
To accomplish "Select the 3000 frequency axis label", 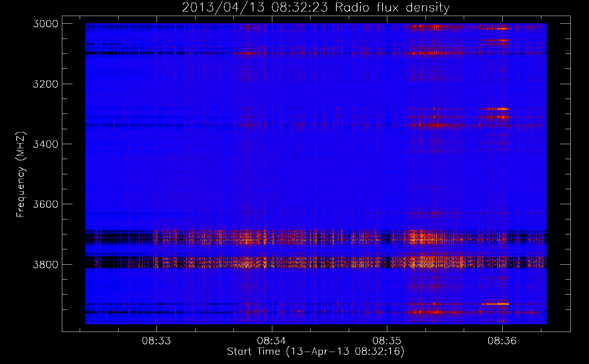I will [46, 24].
